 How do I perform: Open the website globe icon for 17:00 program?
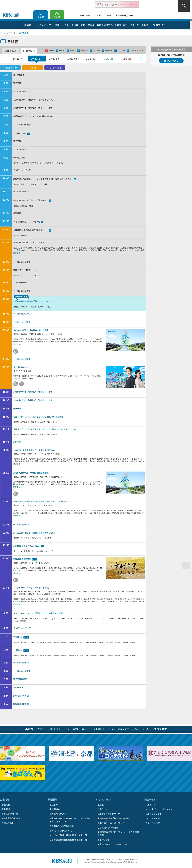(16, 351)
